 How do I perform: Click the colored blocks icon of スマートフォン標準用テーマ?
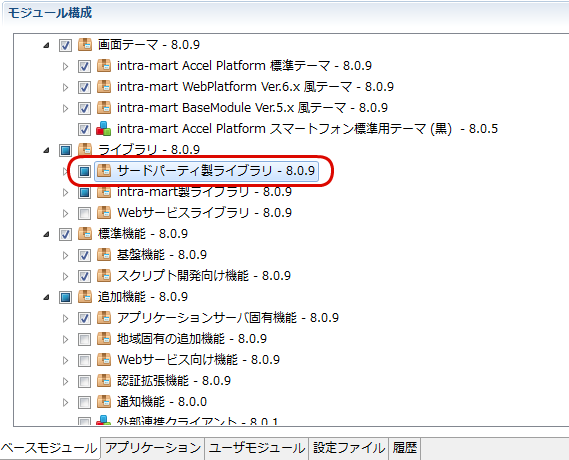click(x=104, y=129)
